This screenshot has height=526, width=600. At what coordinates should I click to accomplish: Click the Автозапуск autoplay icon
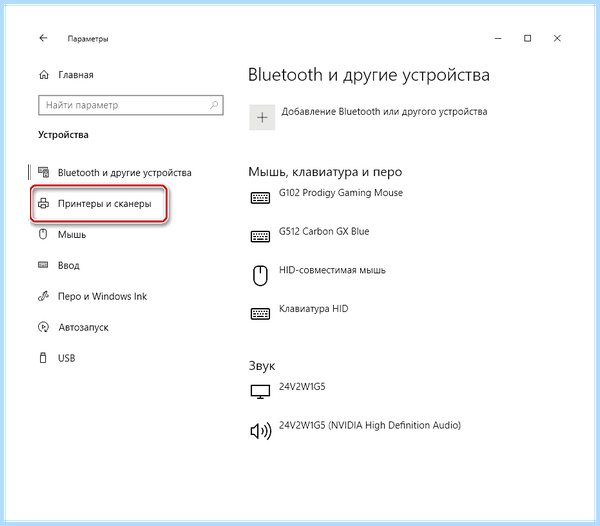pyautogui.click(x=44, y=327)
